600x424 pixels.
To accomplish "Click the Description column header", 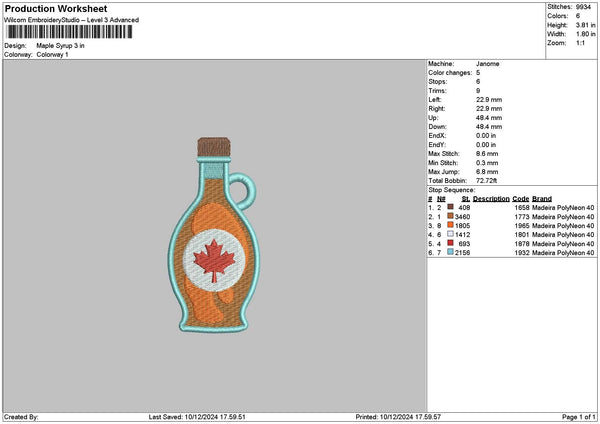I will coord(491,199).
